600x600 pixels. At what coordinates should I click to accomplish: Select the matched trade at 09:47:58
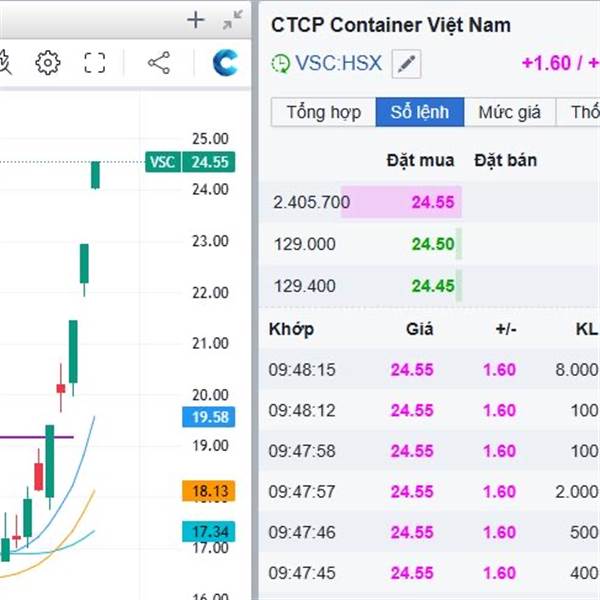click(429, 451)
